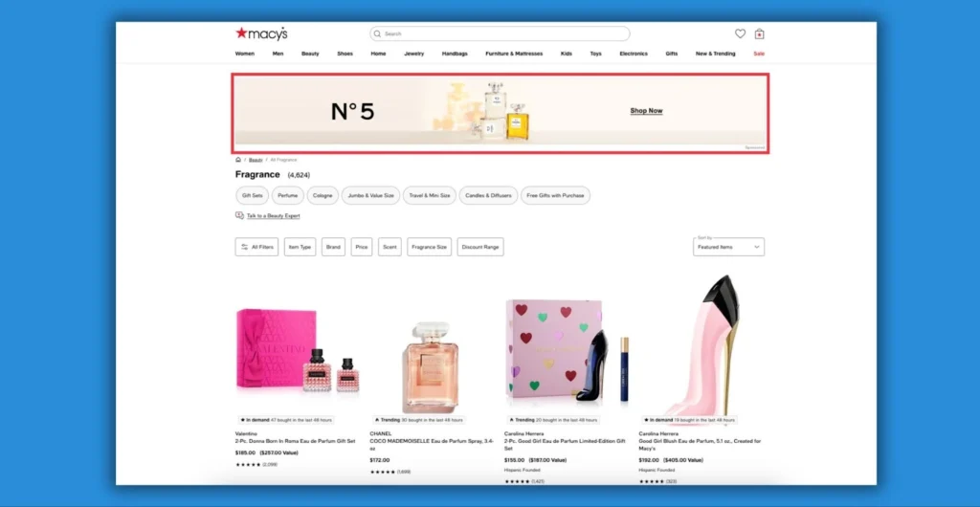Open the Beauty menu
The height and width of the screenshot is (507, 980).
pyautogui.click(x=310, y=54)
